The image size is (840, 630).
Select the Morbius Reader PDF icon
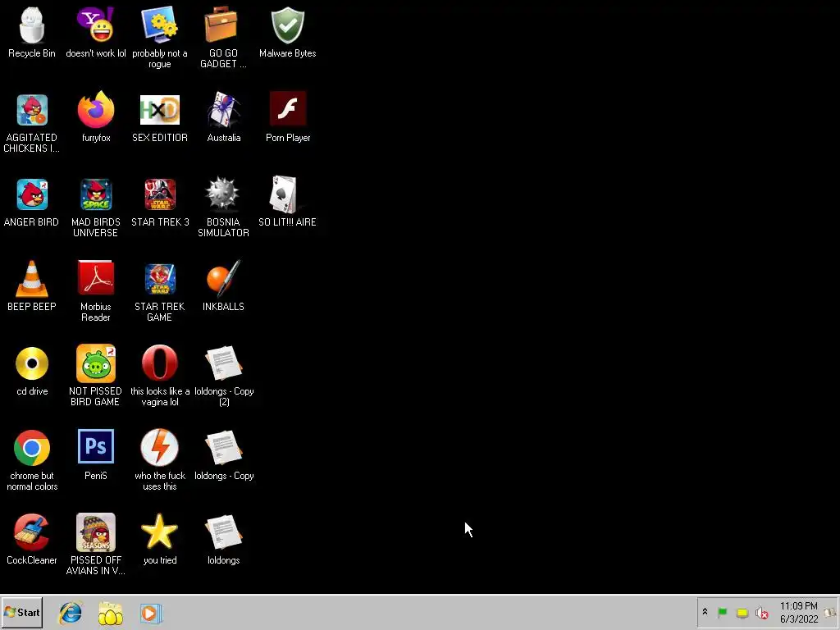point(96,278)
